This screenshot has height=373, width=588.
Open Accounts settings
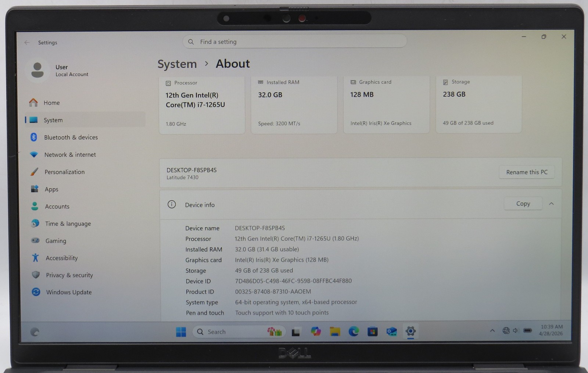point(86,206)
